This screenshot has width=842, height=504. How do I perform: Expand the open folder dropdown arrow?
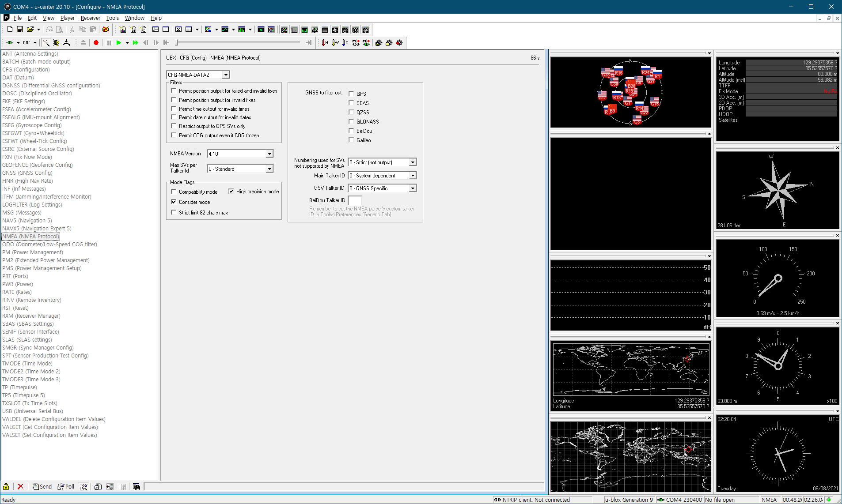pos(39,30)
